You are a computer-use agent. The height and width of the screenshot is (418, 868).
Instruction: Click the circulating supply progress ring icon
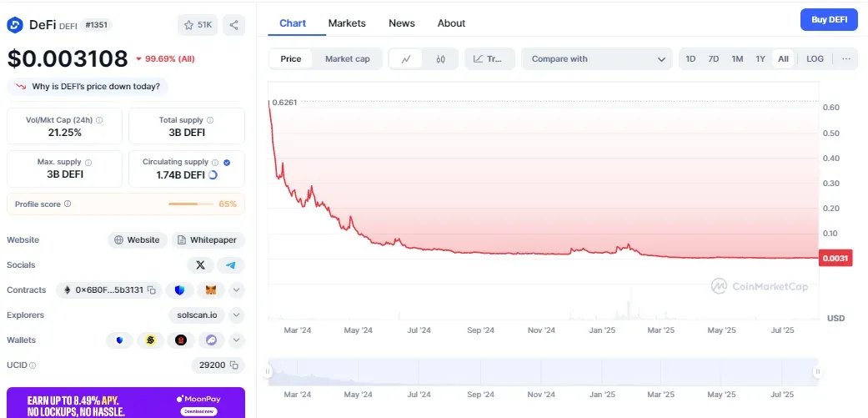click(x=213, y=175)
